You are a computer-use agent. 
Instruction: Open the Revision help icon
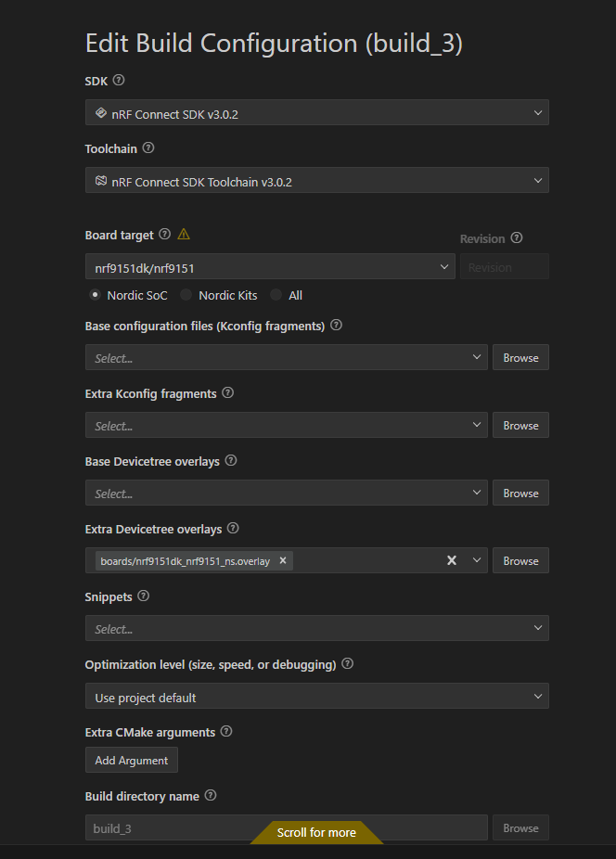pos(516,237)
